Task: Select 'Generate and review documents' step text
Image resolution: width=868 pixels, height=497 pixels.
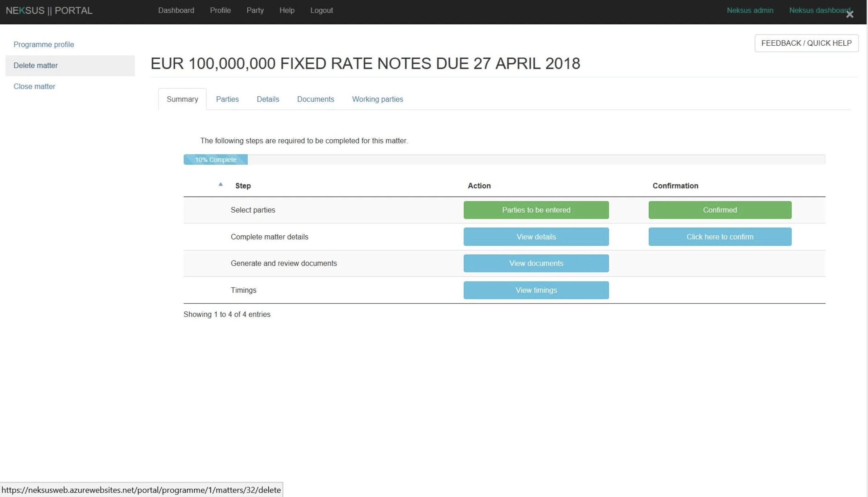Action: click(284, 263)
